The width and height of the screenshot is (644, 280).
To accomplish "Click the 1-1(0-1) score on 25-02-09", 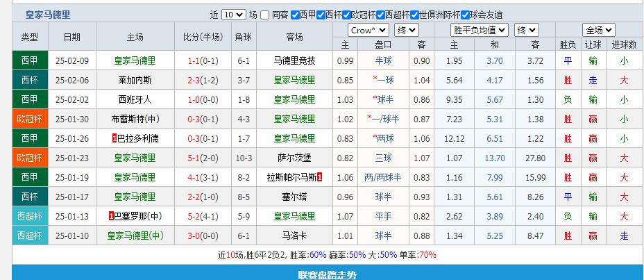I will (203, 61).
